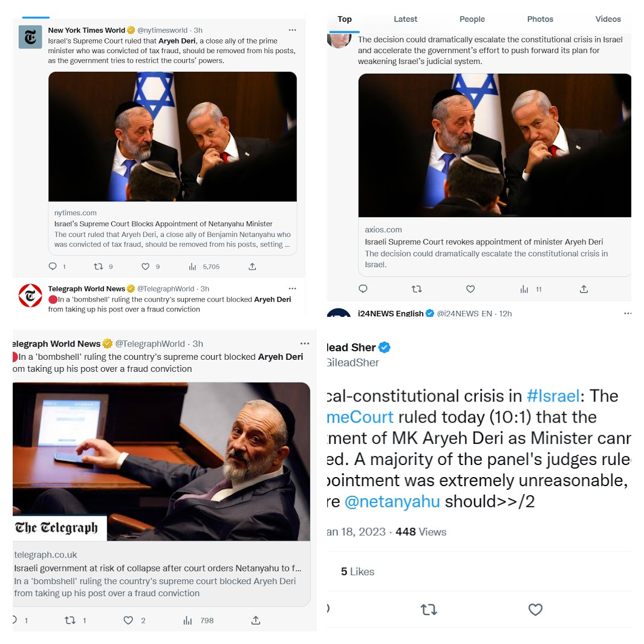Open more options on New York Times tweet
Image resolution: width=644 pixels, height=644 pixels.
coord(293,30)
